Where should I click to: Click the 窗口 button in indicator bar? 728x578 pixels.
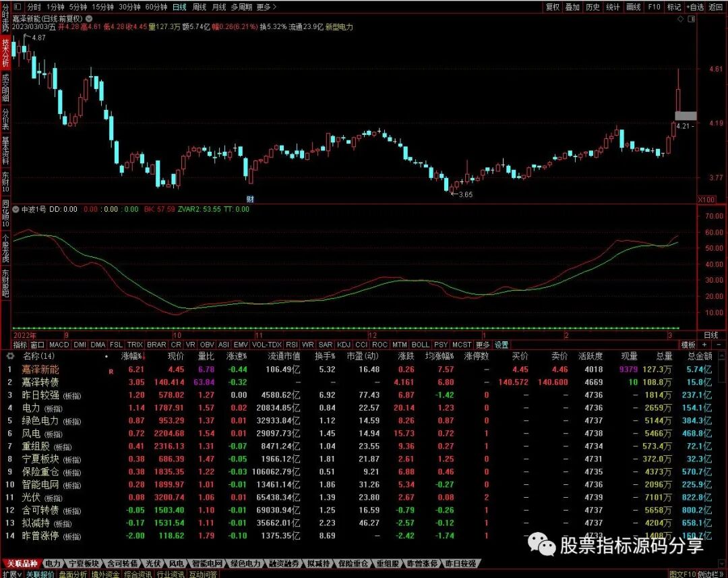[x=37, y=345]
